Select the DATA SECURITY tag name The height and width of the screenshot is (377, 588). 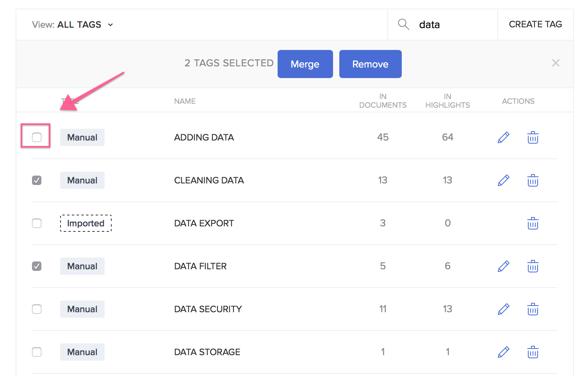[208, 309]
